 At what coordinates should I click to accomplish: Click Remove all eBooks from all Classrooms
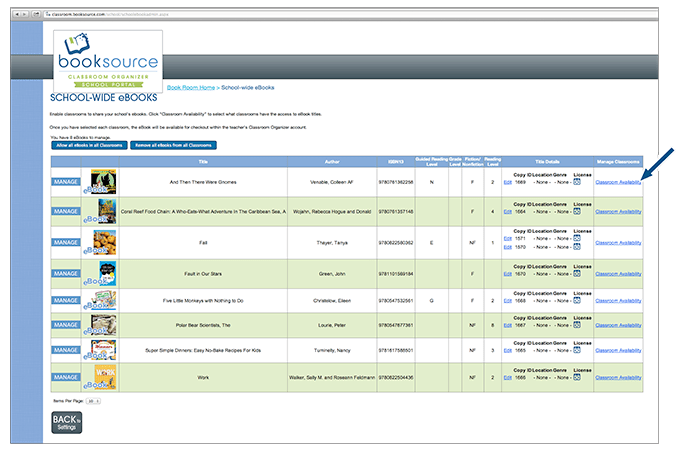(173, 145)
